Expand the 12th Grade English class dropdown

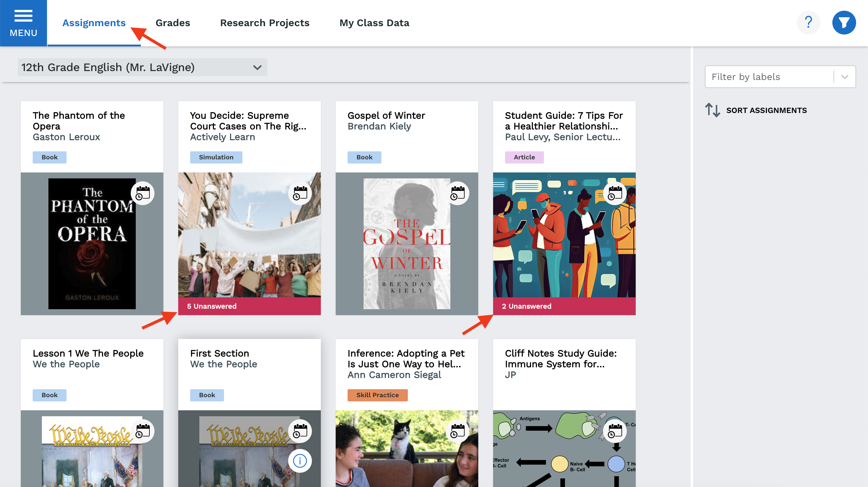pyautogui.click(x=143, y=67)
